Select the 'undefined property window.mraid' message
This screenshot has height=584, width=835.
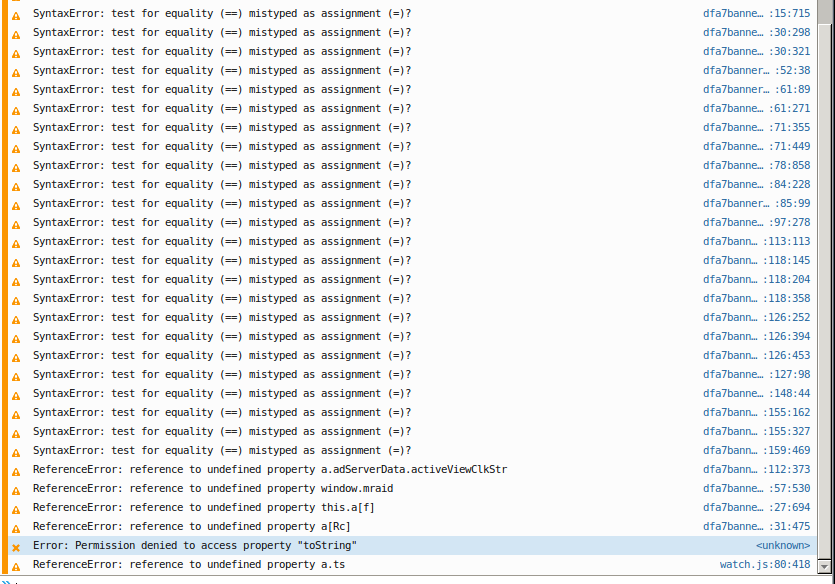(212, 488)
